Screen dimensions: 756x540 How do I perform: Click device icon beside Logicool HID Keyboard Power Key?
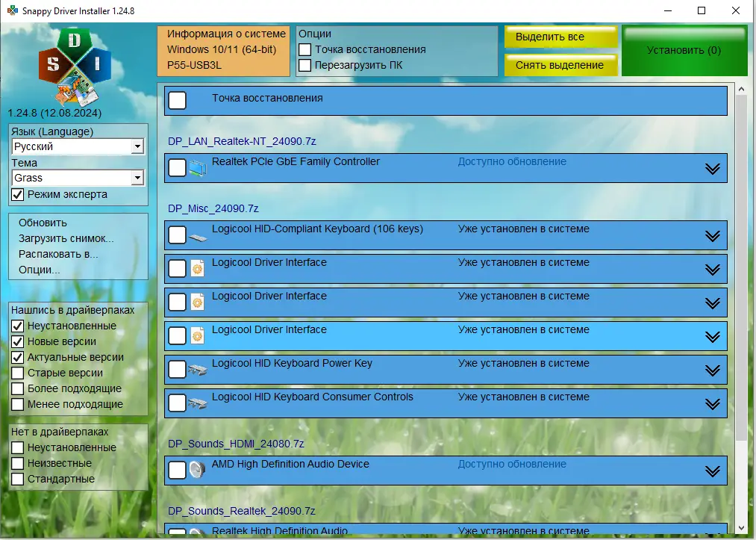pos(198,370)
